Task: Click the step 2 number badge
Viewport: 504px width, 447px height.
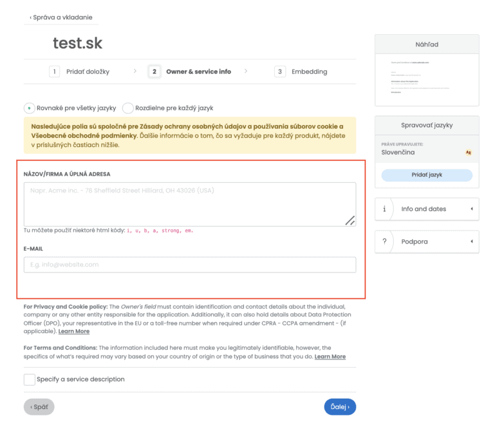Action: point(154,71)
